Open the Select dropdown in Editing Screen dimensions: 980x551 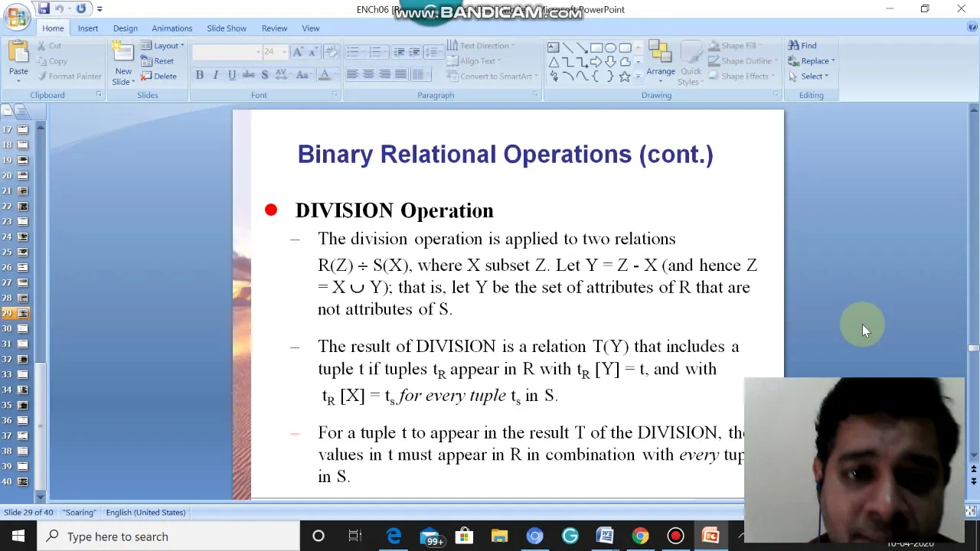pyautogui.click(x=808, y=77)
